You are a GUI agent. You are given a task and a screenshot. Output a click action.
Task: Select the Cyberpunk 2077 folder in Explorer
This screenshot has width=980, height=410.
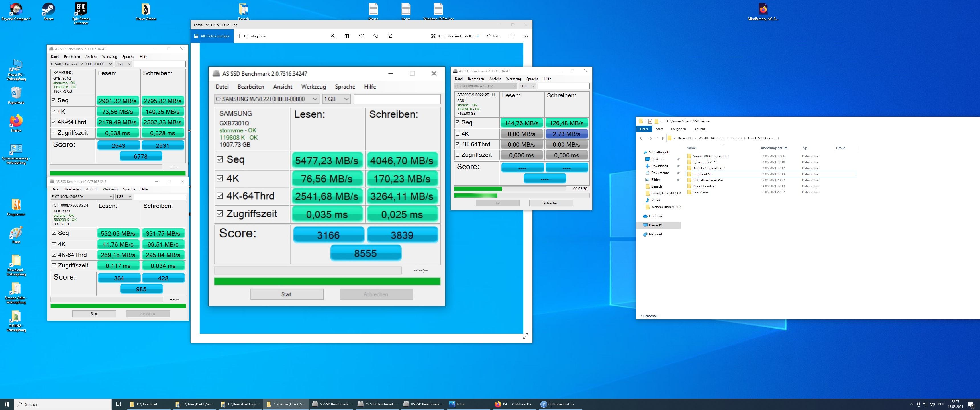point(770,162)
